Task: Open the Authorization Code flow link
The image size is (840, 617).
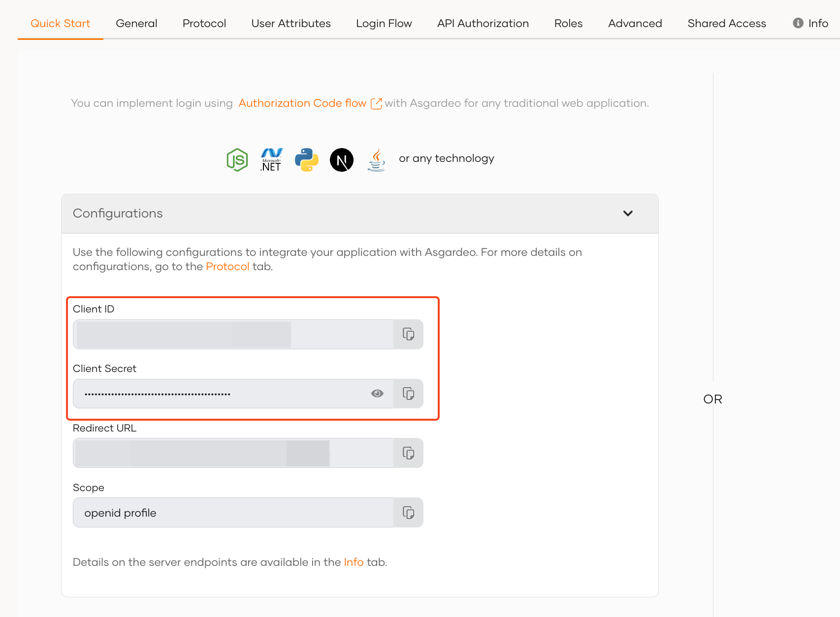Action: 302,103
